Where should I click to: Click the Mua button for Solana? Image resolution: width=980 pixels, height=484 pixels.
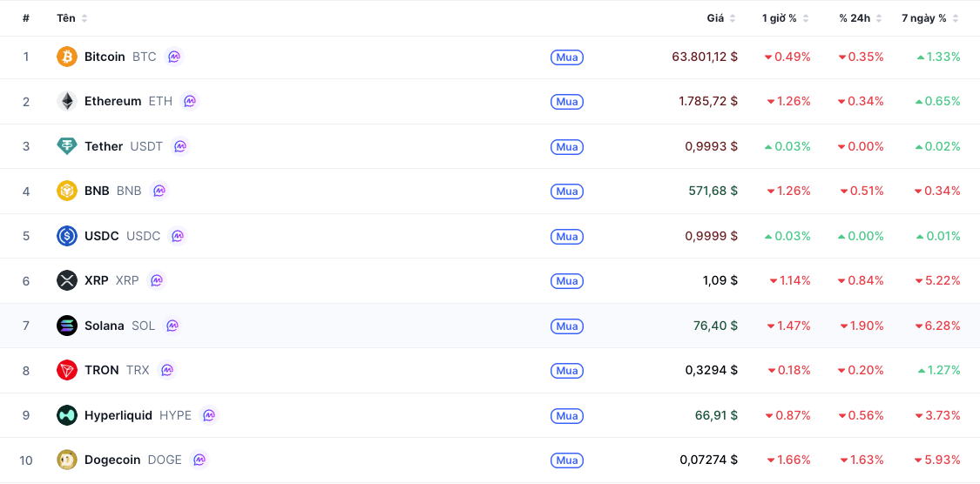[x=567, y=326]
